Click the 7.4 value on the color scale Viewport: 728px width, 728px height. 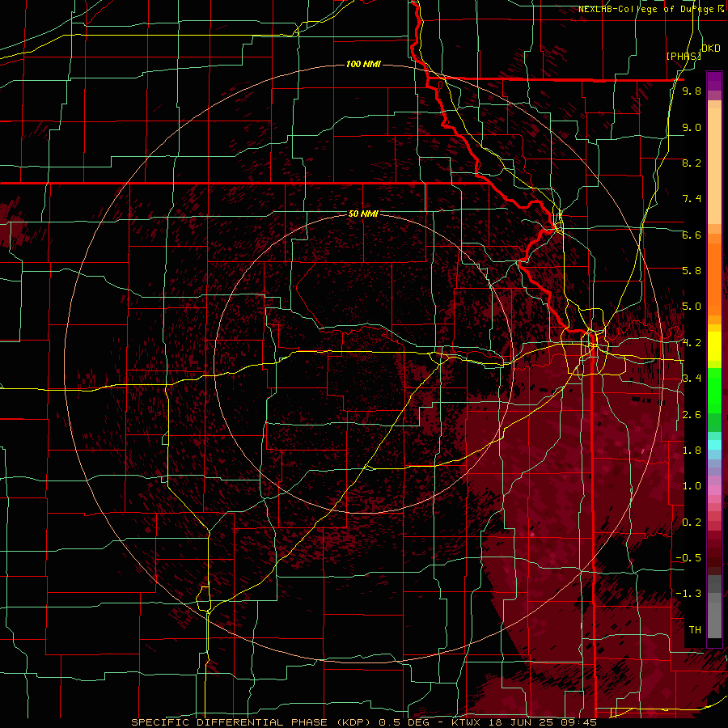pos(692,199)
